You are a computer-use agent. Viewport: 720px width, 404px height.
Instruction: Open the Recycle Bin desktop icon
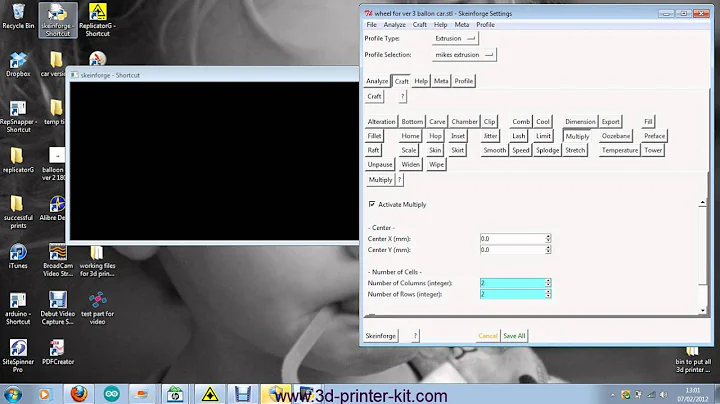coord(18,17)
